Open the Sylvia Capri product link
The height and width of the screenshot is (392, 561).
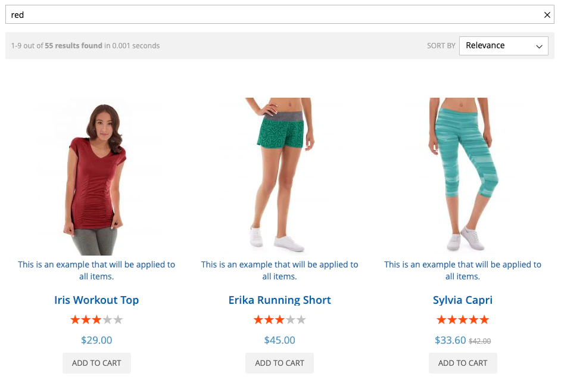(463, 300)
